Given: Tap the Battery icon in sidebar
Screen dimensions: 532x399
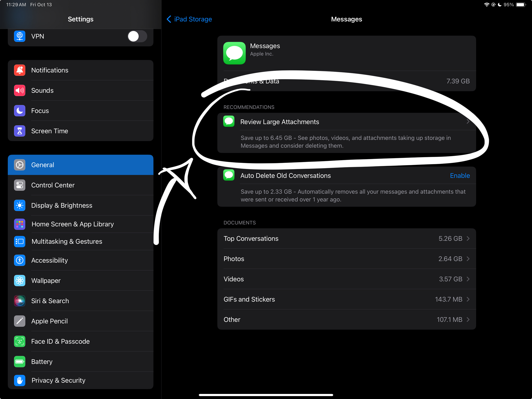Looking at the screenshot, I should [x=19, y=361].
